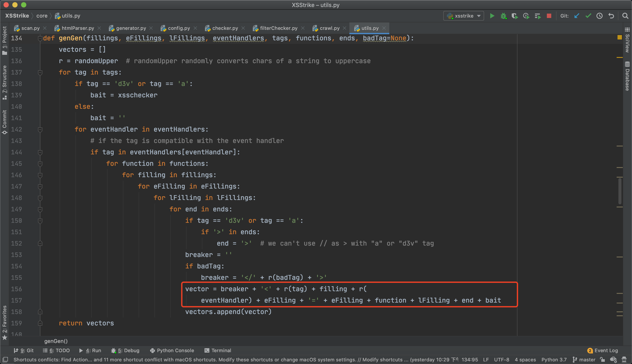Viewport: 632px width, 364px height.
Task: Toggle tool window bars (bottom-left corner)
Action: coord(5,360)
